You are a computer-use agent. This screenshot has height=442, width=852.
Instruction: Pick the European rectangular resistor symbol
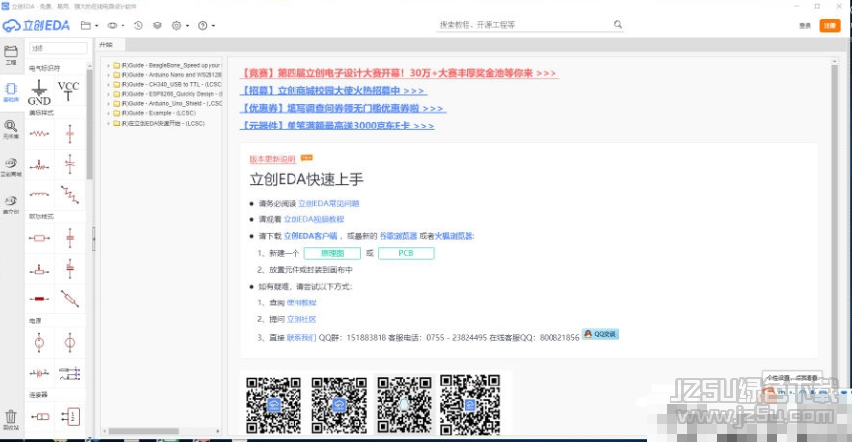(39, 238)
